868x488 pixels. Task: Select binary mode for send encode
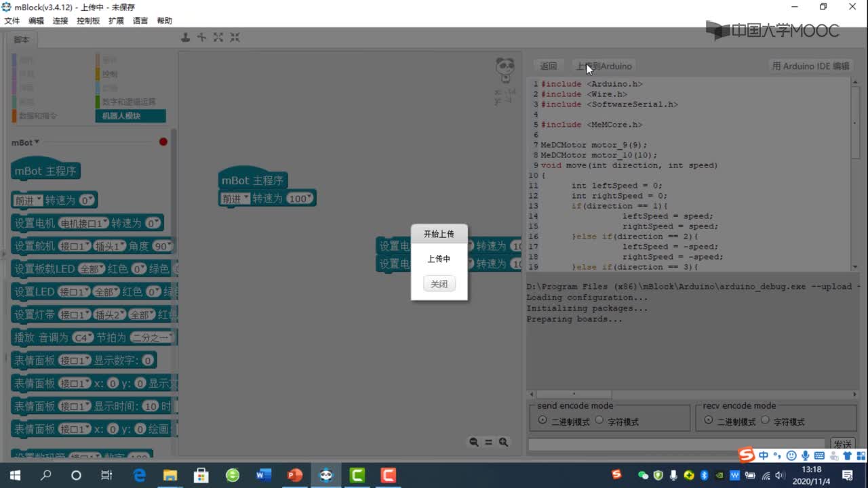tap(542, 420)
